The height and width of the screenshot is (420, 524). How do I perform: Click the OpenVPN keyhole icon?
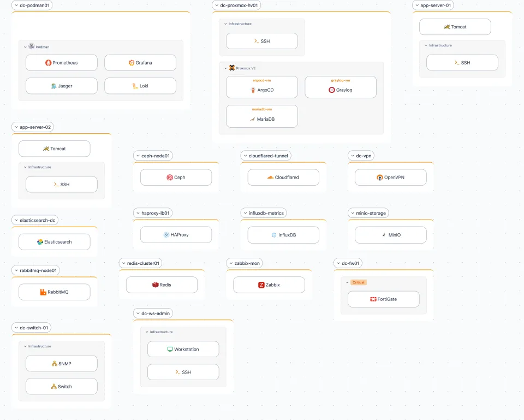(x=380, y=178)
